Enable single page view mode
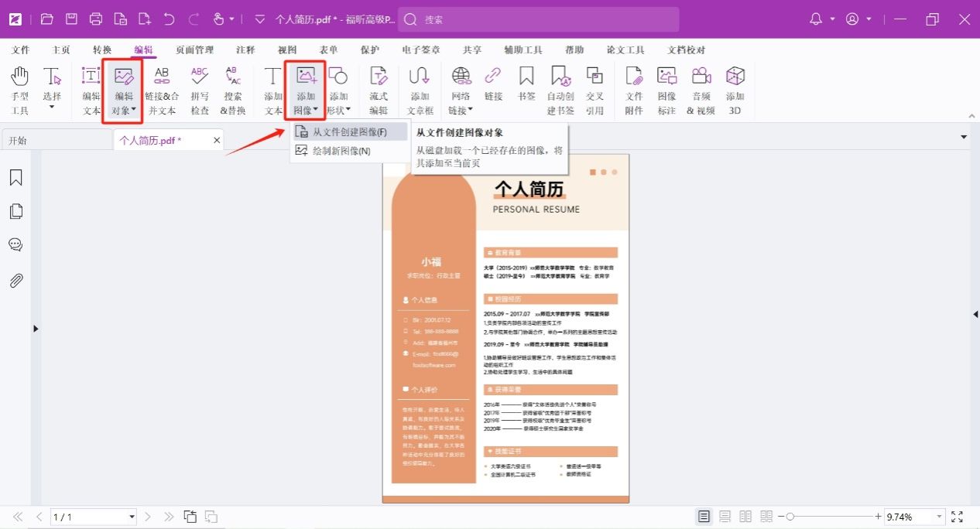980x529 pixels. 704,517
